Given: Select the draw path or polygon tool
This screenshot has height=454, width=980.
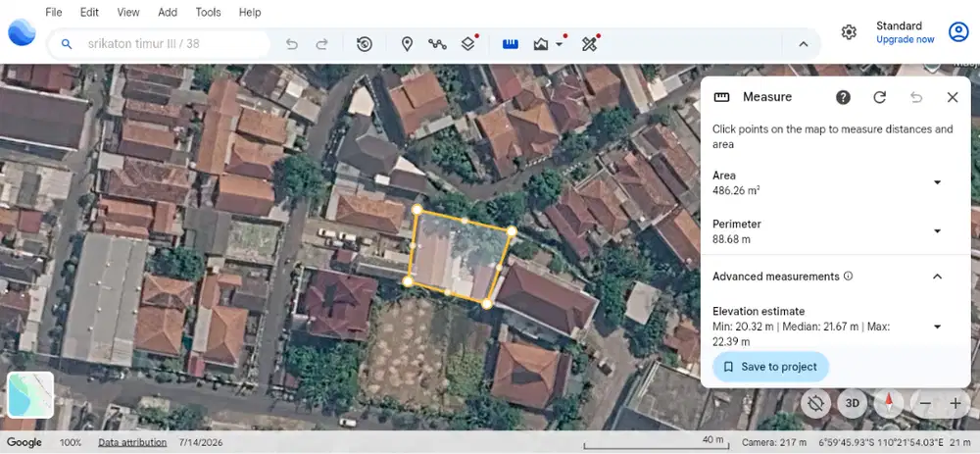Looking at the screenshot, I should pos(437,44).
